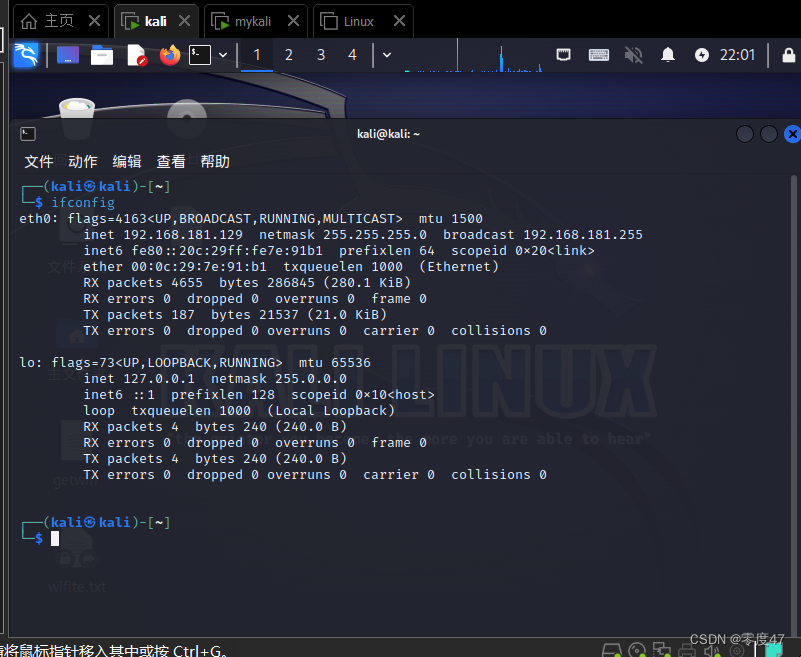Expand the workspace switcher dropdown arrow
The width and height of the screenshot is (801, 657).
(387, 55)
